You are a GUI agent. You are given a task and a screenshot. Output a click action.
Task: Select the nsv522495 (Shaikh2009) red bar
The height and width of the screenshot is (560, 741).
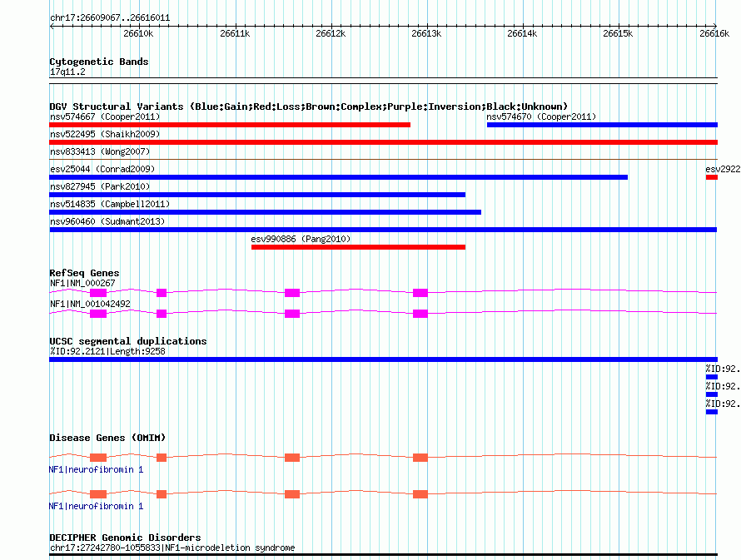(x=383, y=142)
